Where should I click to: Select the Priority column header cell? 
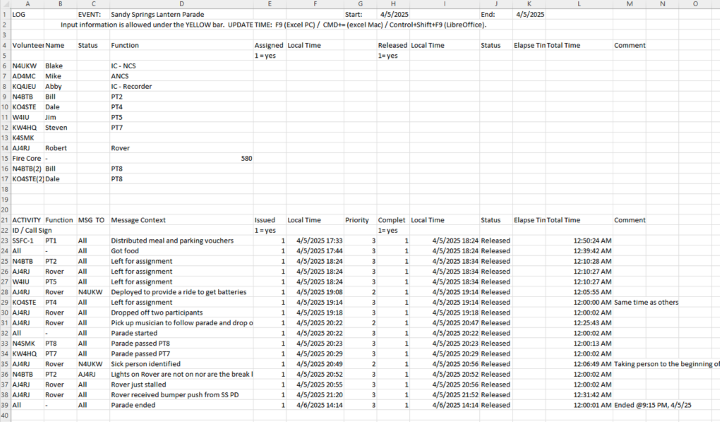[357, 220]
